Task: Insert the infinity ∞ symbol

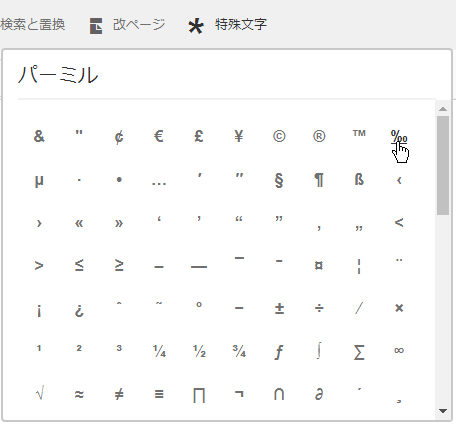Action: pyautogui.click(x=399, y=350)
